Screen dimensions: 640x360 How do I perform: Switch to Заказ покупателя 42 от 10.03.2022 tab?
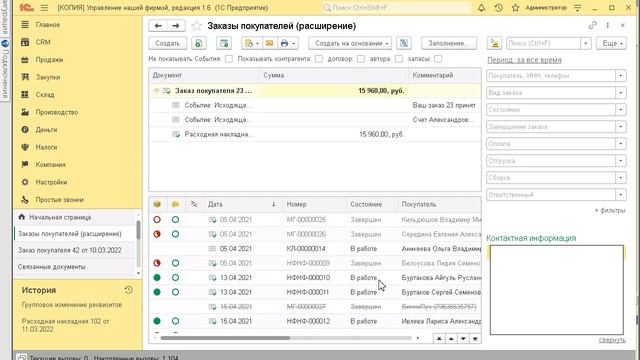pyautogui.click(x=75, y=250)
